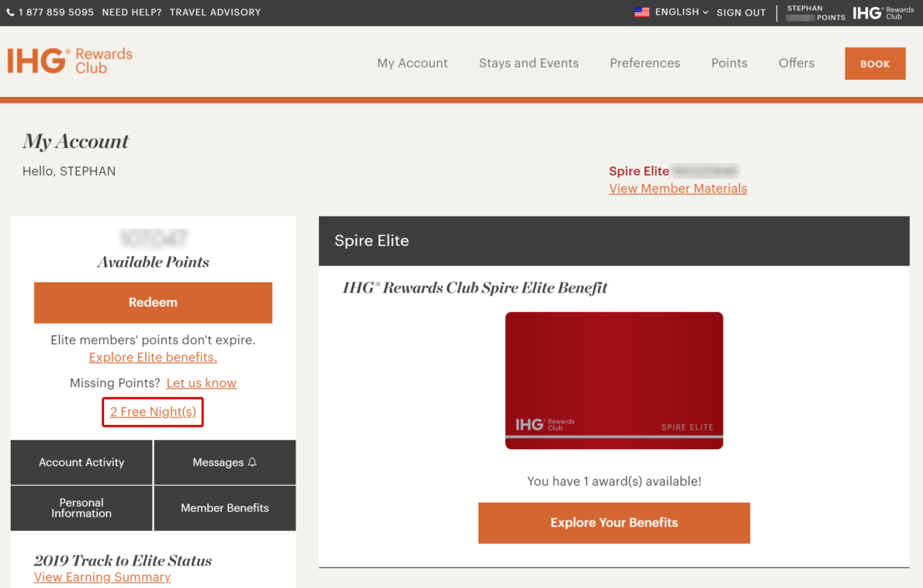Open the IHG Rewards Club logo homepage
923x588 pixels.
point(70,61)
